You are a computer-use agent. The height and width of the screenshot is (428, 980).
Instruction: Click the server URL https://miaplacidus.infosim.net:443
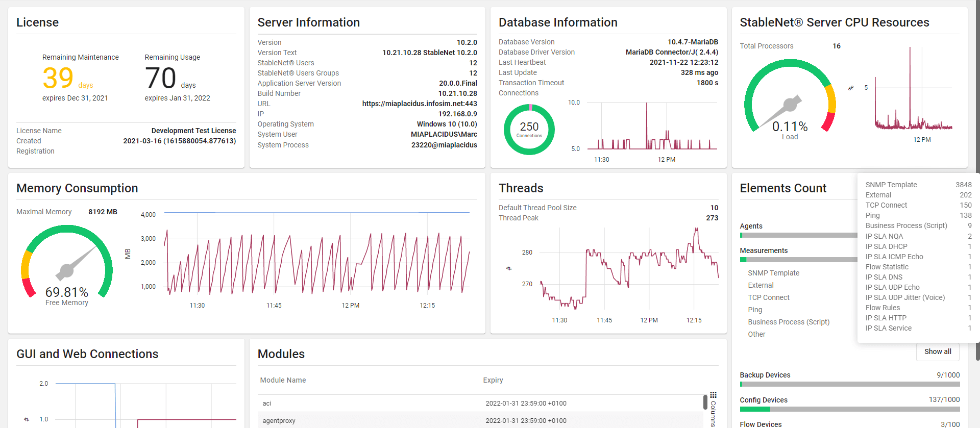click(x=420, y=104)
